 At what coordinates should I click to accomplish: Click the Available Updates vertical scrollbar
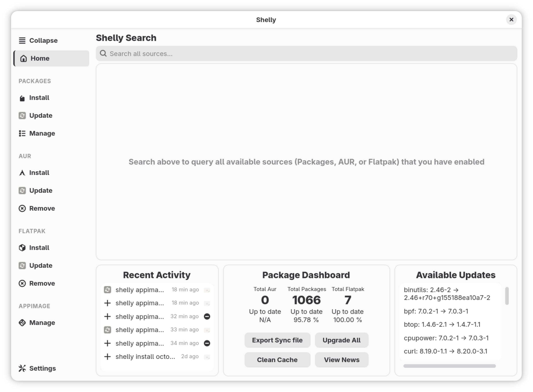507,296
